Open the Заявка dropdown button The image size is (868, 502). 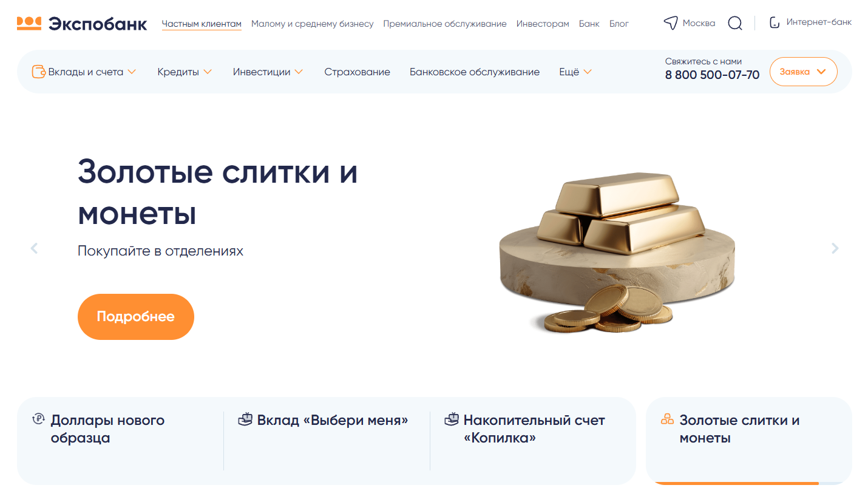pos(804,72)
